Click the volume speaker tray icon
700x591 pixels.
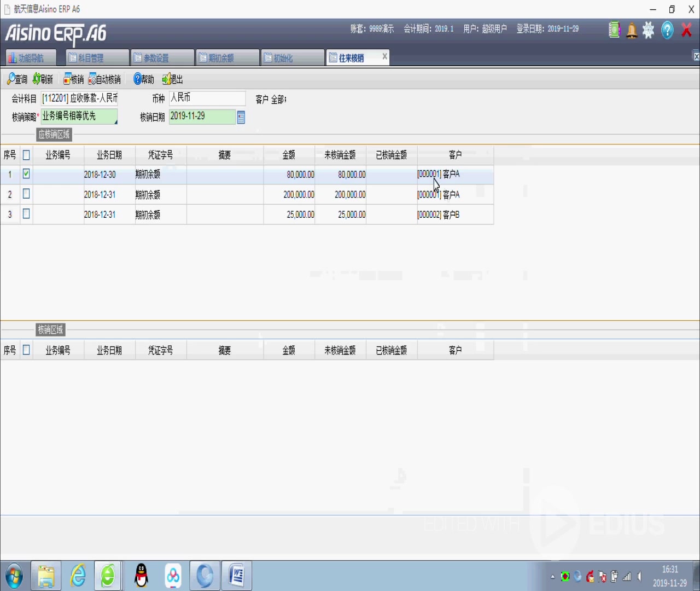(x=639, y=576)
